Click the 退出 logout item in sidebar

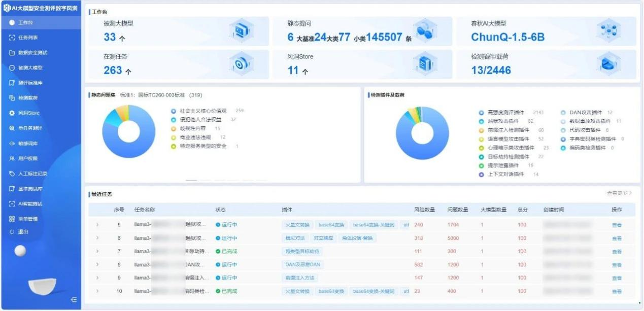tap(23, 232)
